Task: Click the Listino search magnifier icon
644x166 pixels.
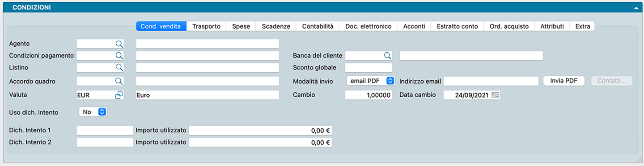Action: tap(119, 67)
